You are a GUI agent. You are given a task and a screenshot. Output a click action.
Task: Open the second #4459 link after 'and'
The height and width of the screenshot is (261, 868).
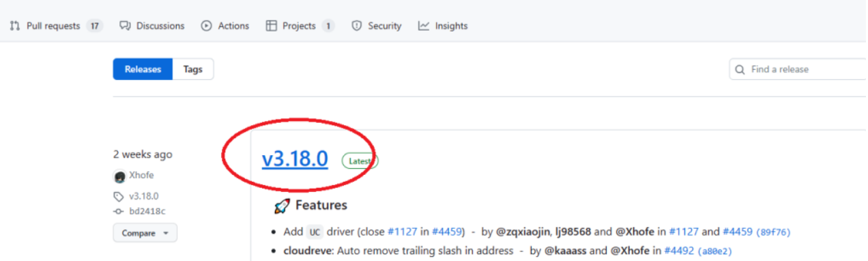pos(737,232)
